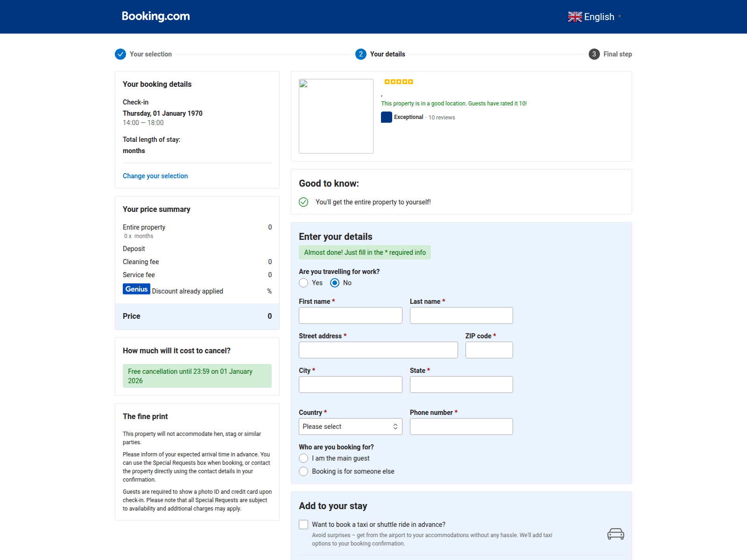Click into the Phone number field
The height and width of the screenshot is (560, 747).
461,427
